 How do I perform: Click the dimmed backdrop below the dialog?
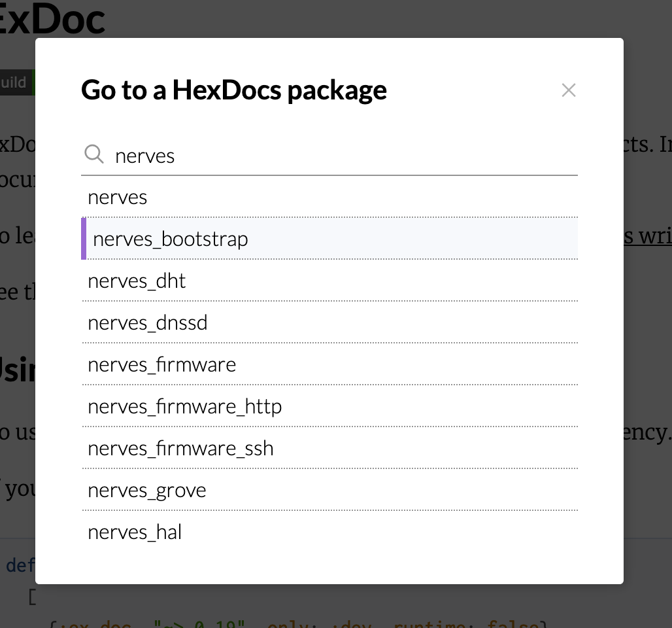click(x=327, y=605)
